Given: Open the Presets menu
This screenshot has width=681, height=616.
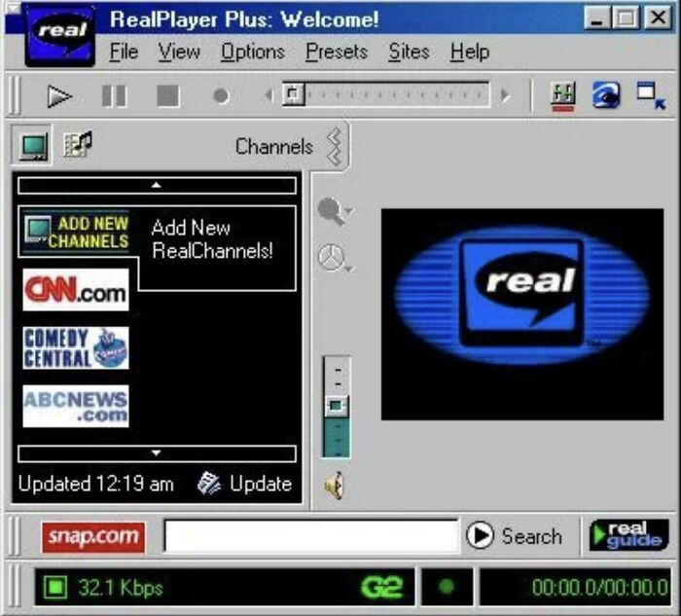Looking at the screenshot, I should [337, 52].
